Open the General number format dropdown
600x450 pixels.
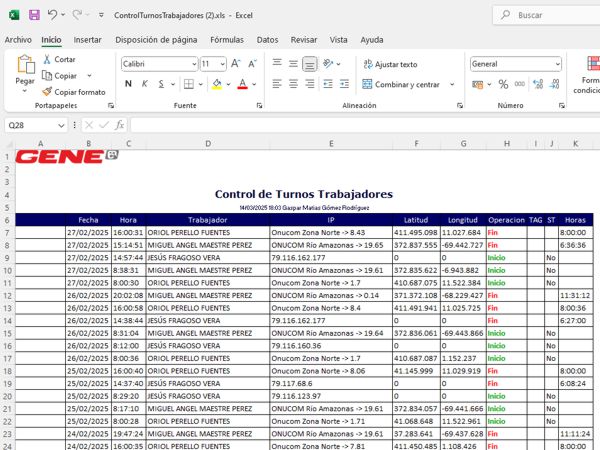(556, 63)
